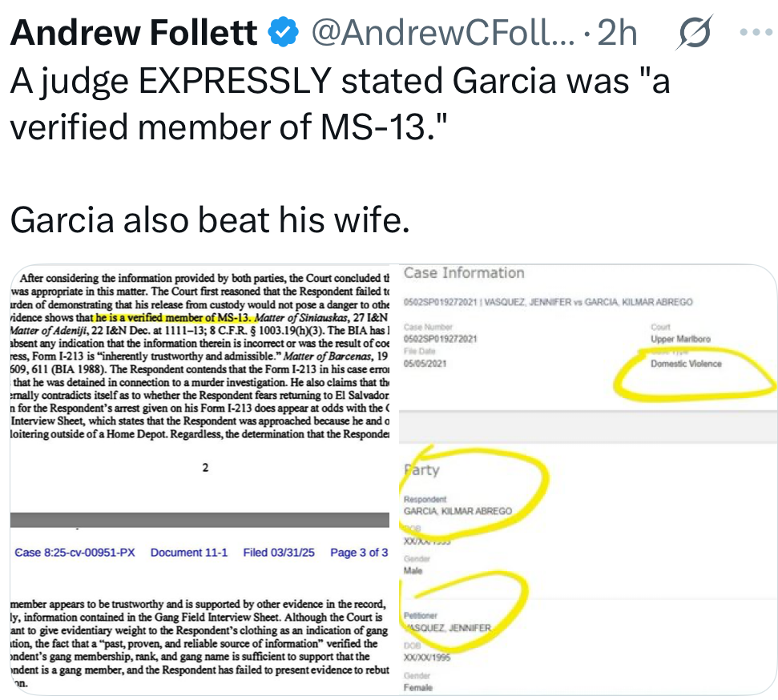Open the court document image on the left

200,479
